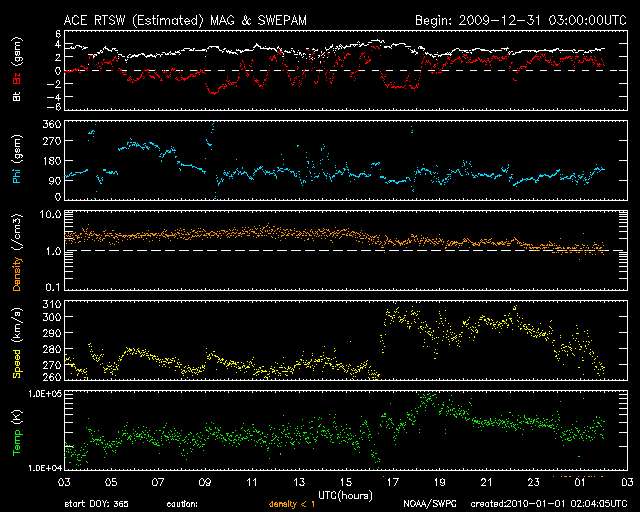Image resolution: width=640 pixels, height=512 pixels.
Task: Select the white 'Bt' axis label
Action: click(x=17, y=96)
